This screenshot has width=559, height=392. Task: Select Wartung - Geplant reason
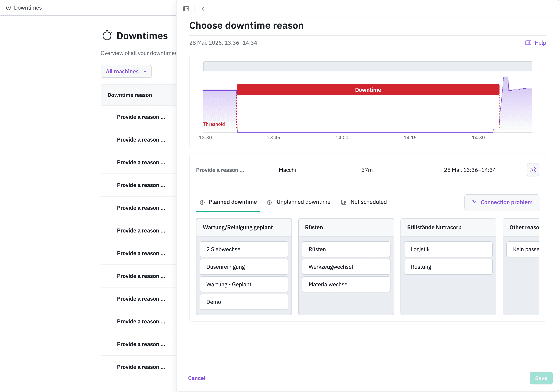[244, 284]
